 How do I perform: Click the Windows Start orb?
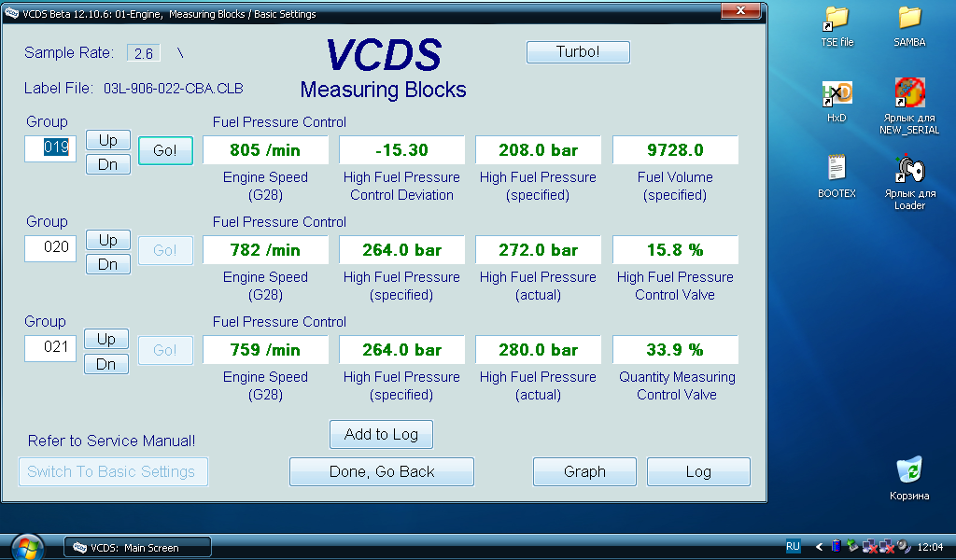coord(27,547)
